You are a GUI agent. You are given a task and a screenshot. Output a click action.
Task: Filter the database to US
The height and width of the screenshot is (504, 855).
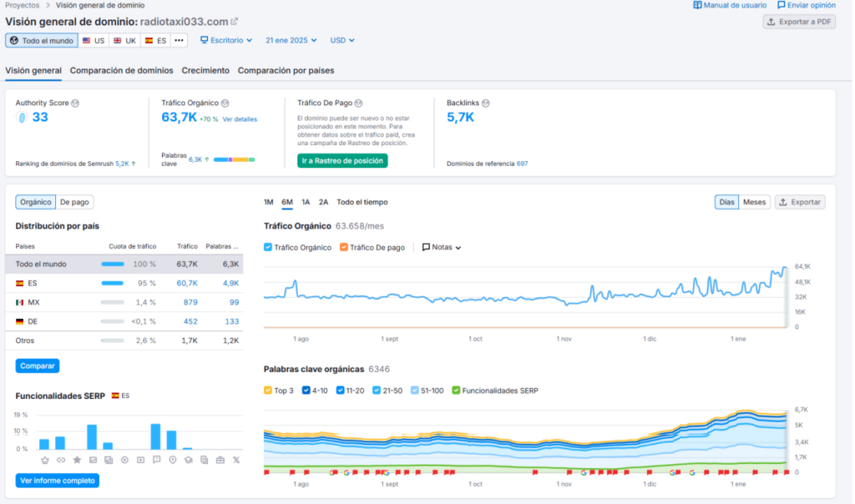(x=94, y=40)
